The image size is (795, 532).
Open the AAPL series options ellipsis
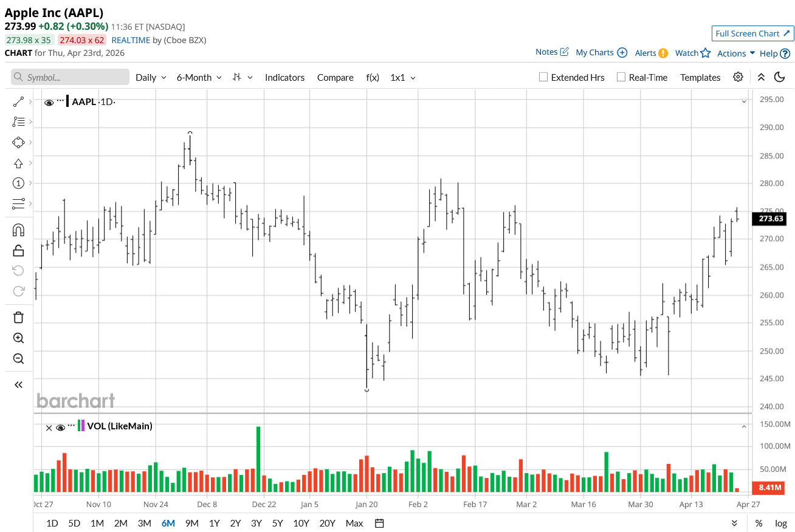(x=60, y=101)
